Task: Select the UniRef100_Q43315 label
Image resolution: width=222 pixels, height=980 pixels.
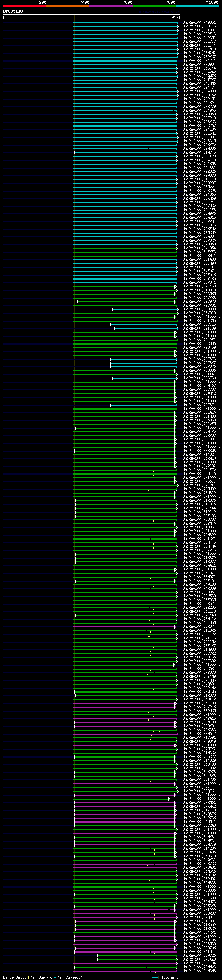Action: [x=199, y=141]
